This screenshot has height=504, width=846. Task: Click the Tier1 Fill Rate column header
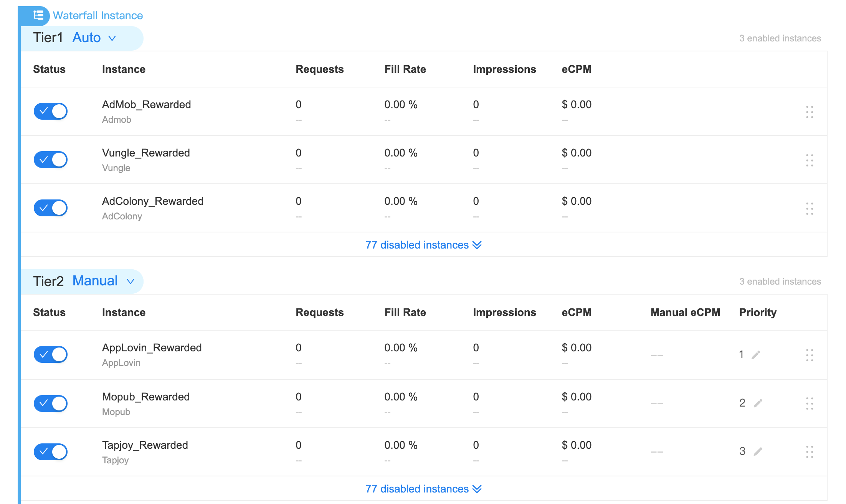tap(405, 69)
